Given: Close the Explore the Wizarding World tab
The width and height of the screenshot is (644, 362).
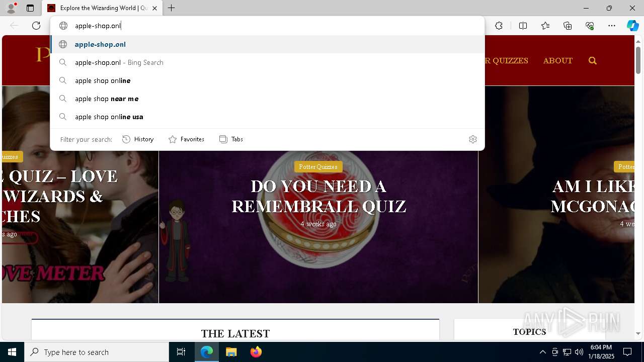Looking at the screenshot, I should tap(154, 8).
